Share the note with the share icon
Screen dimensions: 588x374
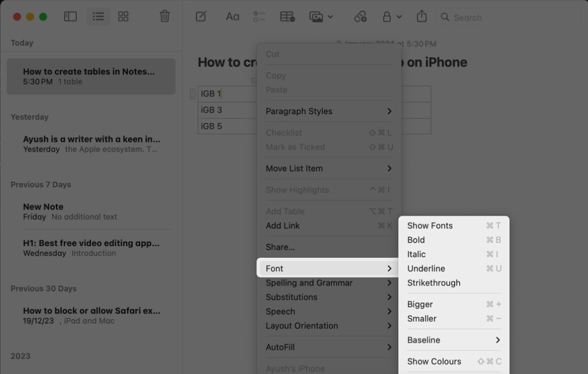(421, 16)
